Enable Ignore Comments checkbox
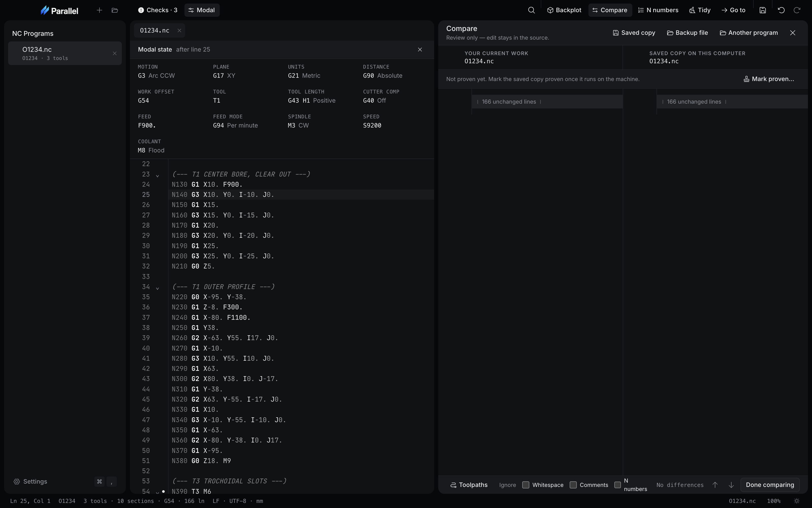 [573, 485]
